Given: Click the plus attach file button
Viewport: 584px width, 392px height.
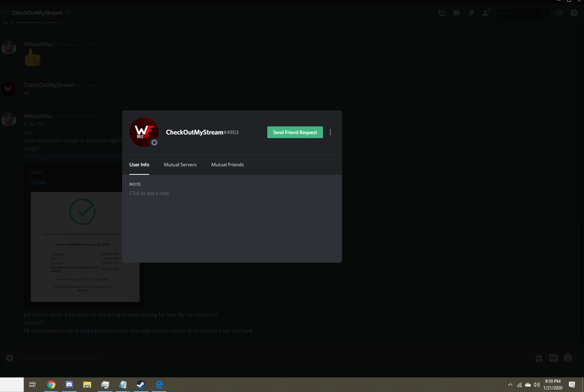Looking at the screenshot, I should [10, 358].
